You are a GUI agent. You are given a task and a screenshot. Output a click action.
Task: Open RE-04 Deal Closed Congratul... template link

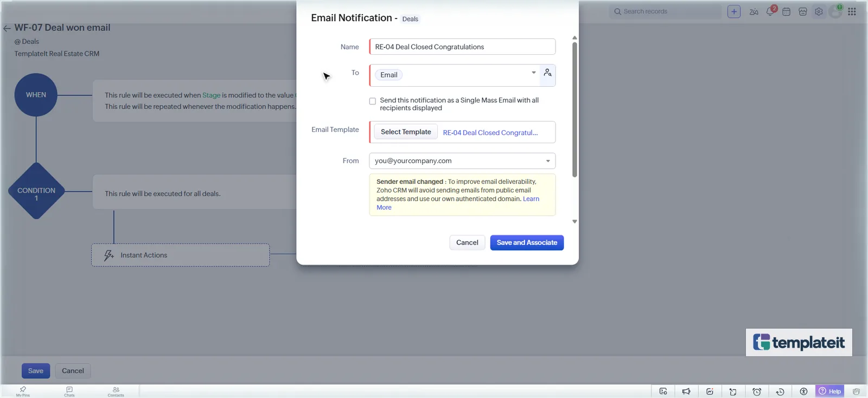point(490,133)
